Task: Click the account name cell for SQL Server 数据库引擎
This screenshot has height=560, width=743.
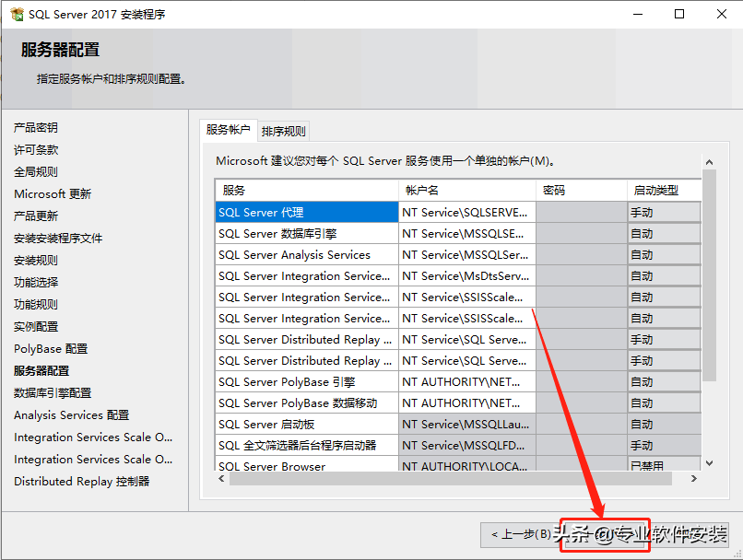Action: click(466, 234)
